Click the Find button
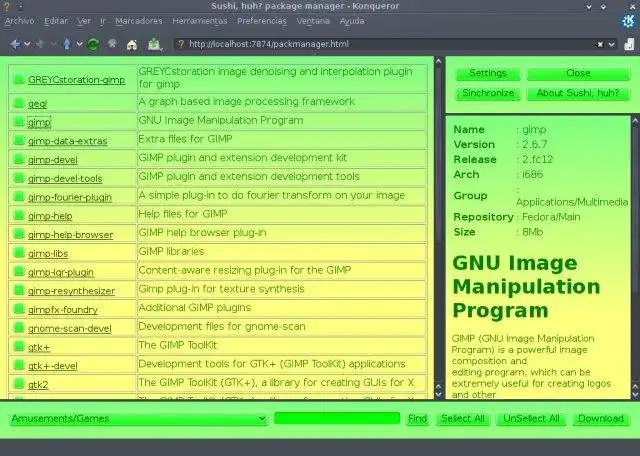The width and height of the screenshot is (640, 456). coord(418,419)
